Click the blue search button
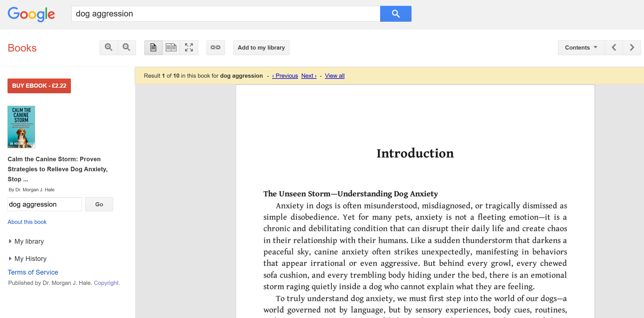644x318 pixels. point(395,14)
